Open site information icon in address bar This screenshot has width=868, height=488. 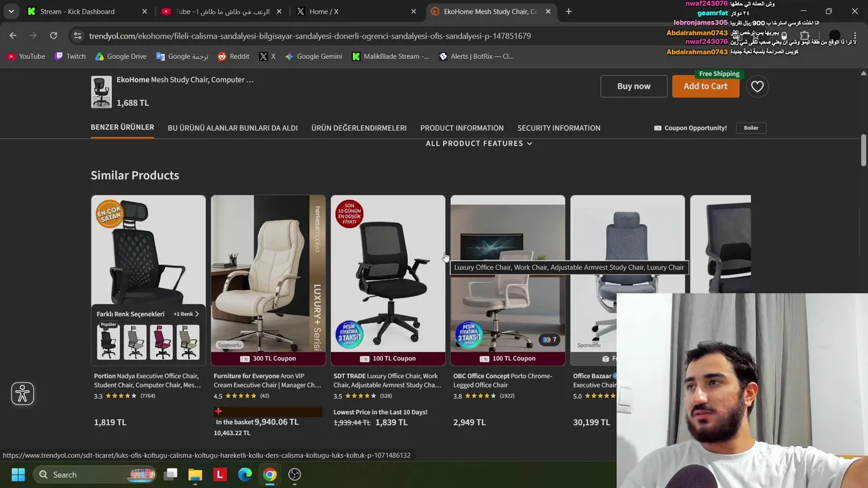(x=77, y=35)
